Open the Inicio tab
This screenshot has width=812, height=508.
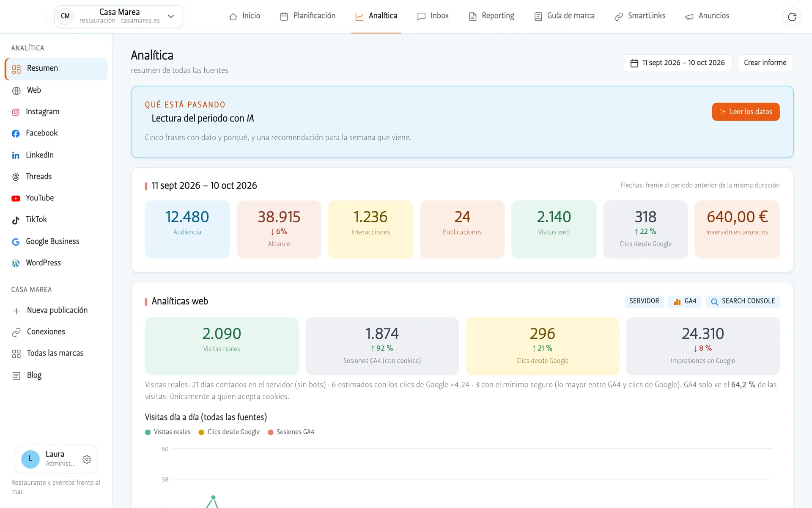[245, 16]
